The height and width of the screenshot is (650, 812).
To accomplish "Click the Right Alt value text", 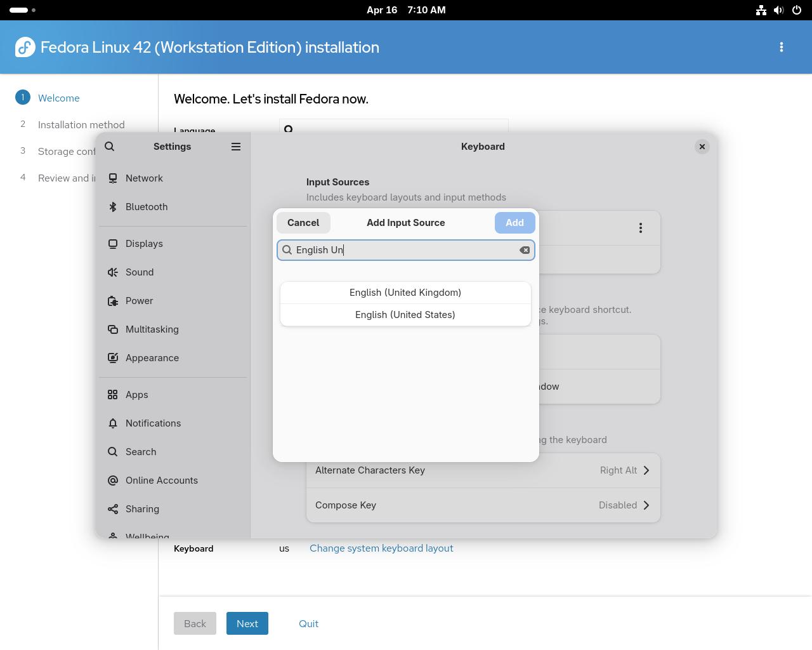I will 619,470.
